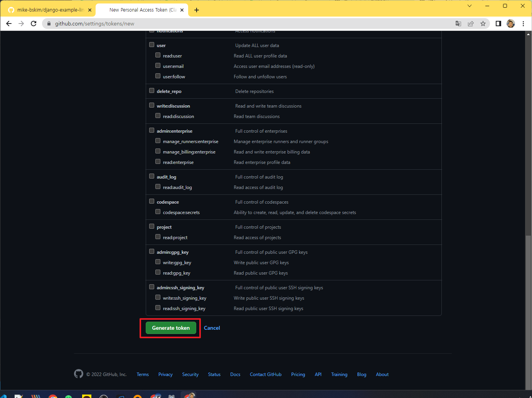Image resolution: width=532 pixels, height=398 pixels.
Task: Check GitHub Status link
Action: [x=214, y=374]
